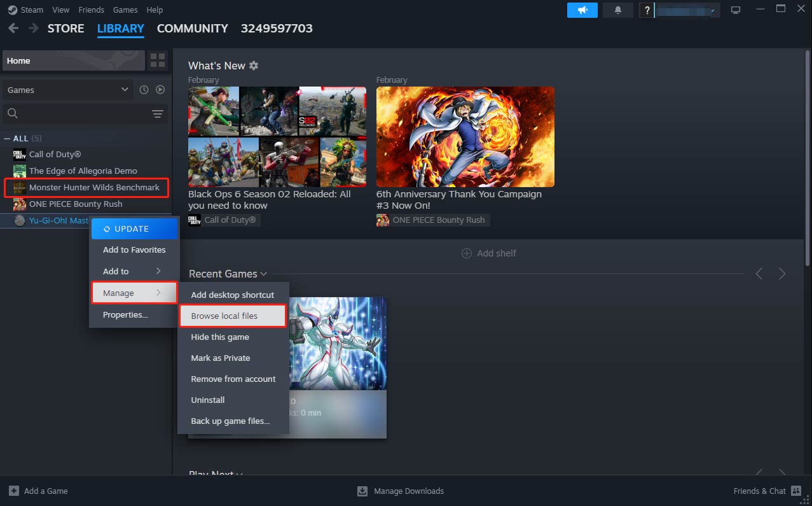Open Manage Downloads from the bottom bar
The width and height of the screenshot is (812, 506).
(x=401, y=491)
